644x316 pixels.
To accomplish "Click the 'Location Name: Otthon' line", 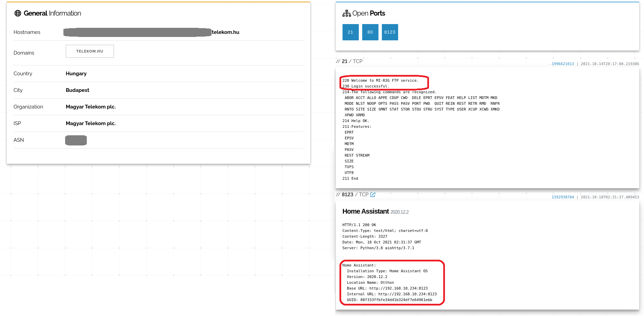I will [370, 283].
